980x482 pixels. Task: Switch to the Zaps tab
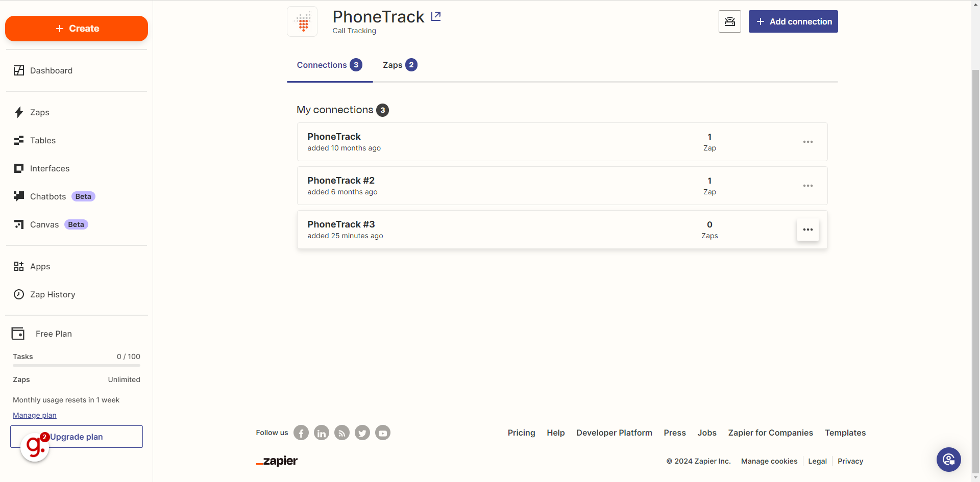[400, 65]
